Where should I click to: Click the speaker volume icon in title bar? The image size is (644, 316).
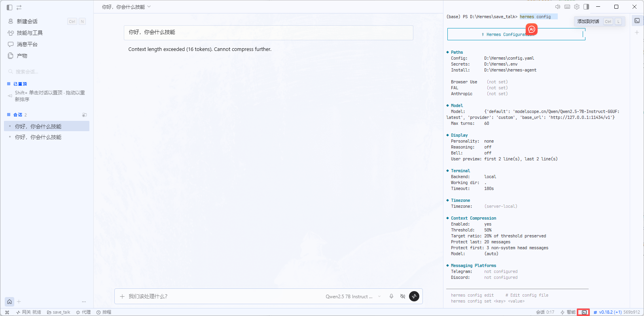[x=558, y=7]
